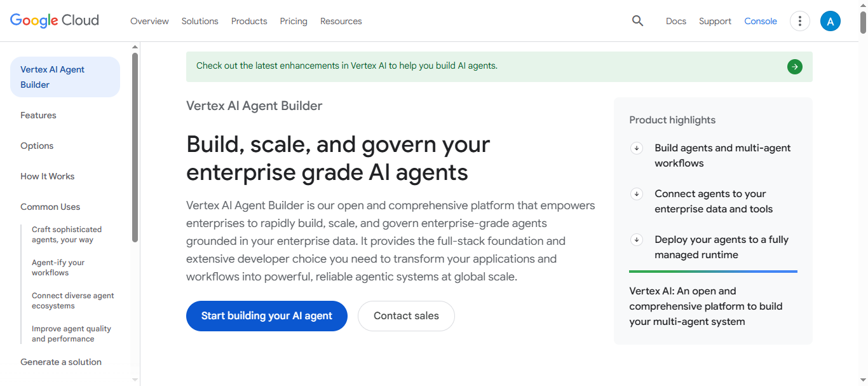
Task: Click the search magnifier icon
Action: coord(637,21)
